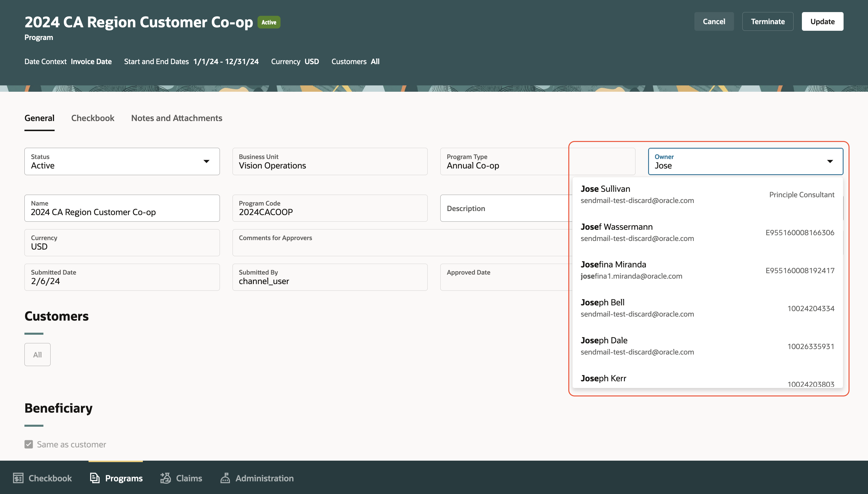Open the Checkbook tab
Screen dimensions: 868x494
pos(92,118)
